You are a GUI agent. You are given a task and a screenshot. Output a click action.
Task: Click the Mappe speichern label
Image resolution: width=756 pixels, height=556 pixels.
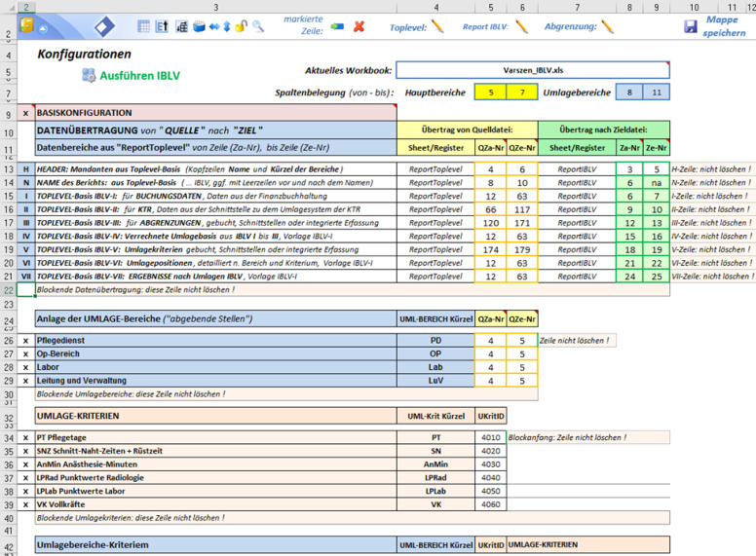722,26
